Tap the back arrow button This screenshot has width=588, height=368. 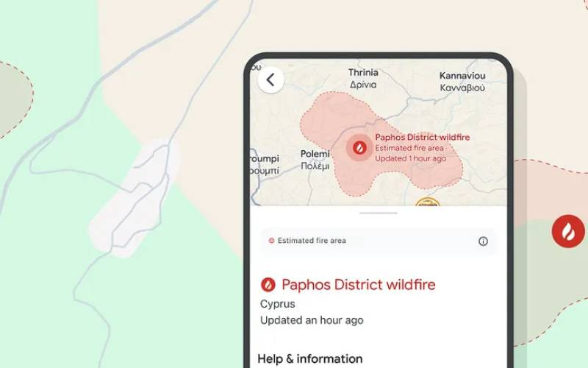coord(270,79)
